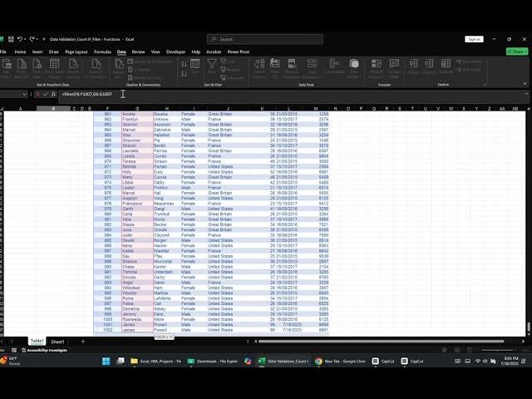
Task: Switch to the Home tab
Action: click(20, 52)
